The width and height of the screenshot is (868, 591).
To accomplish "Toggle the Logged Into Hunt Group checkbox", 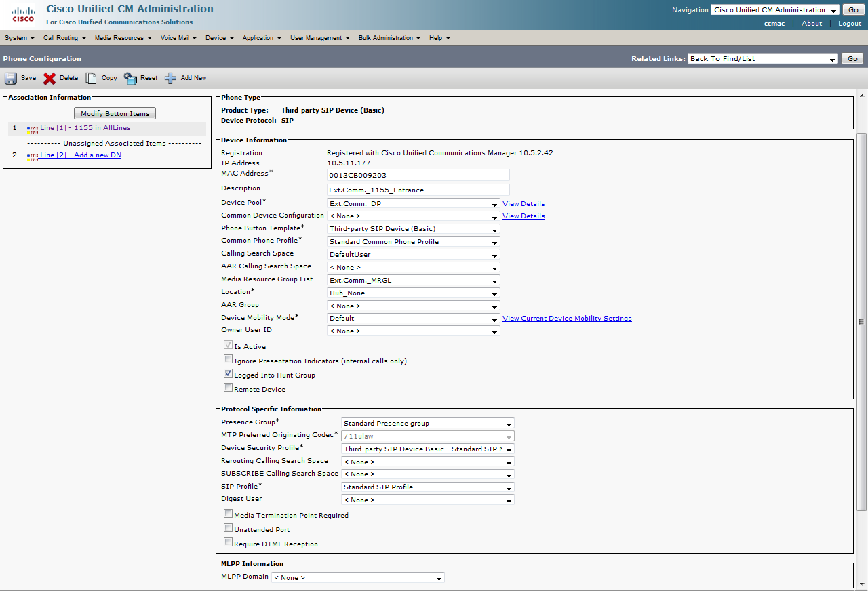I will coord(229,373).
